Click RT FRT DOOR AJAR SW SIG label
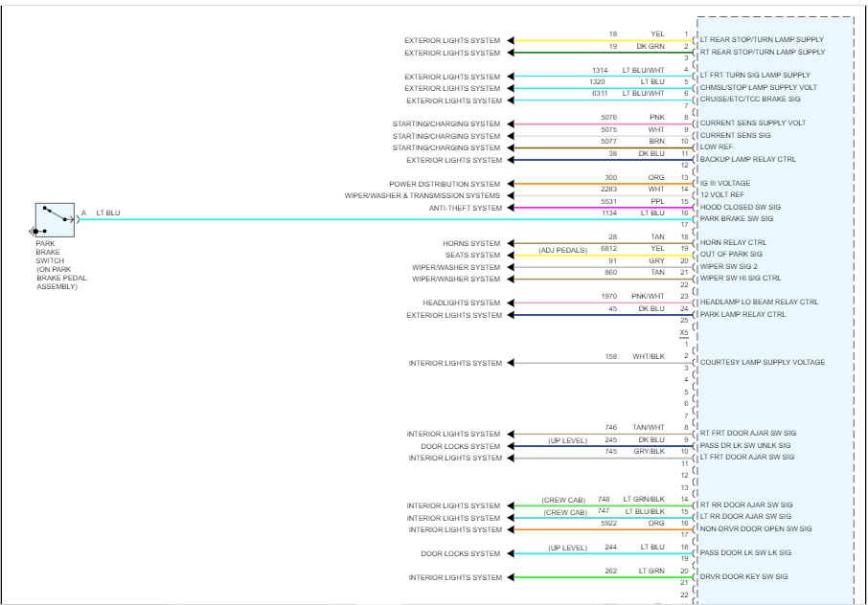 click(x=748, y=434)
